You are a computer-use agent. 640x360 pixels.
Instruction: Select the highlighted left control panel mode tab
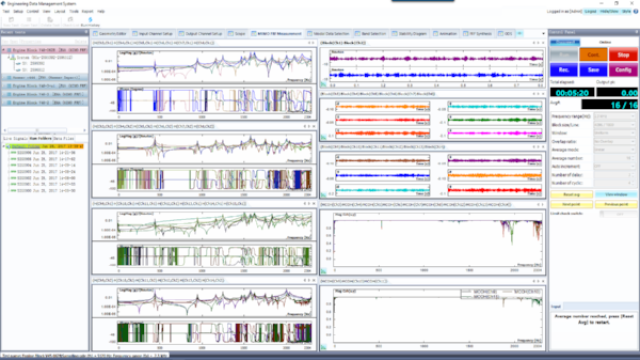(x=565, y=42)
